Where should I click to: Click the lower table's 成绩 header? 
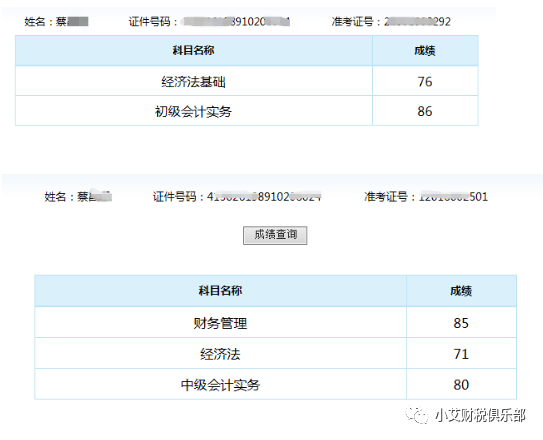pyautogui.click(x=461, y=291)
